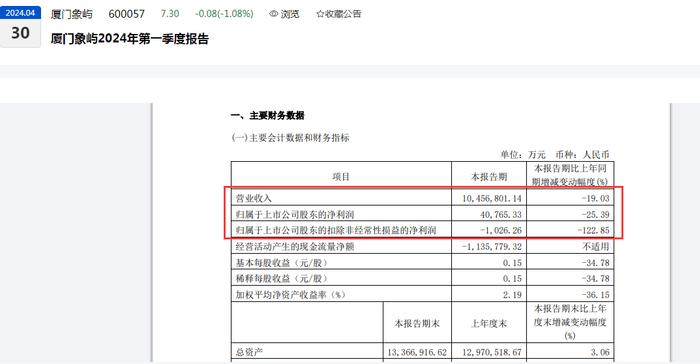Open report title 厦门象屿2024年第一季度报告
700x364 pixels.
(x=129, y=39)
